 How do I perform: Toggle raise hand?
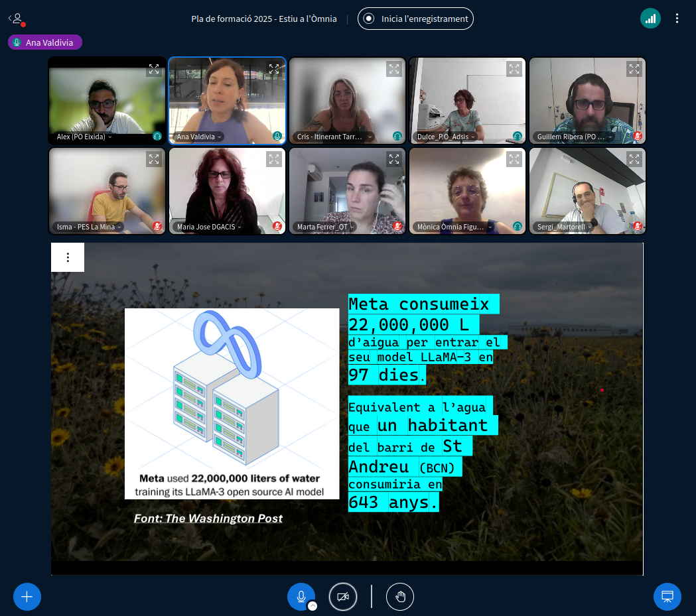click(x=400, y=597)
